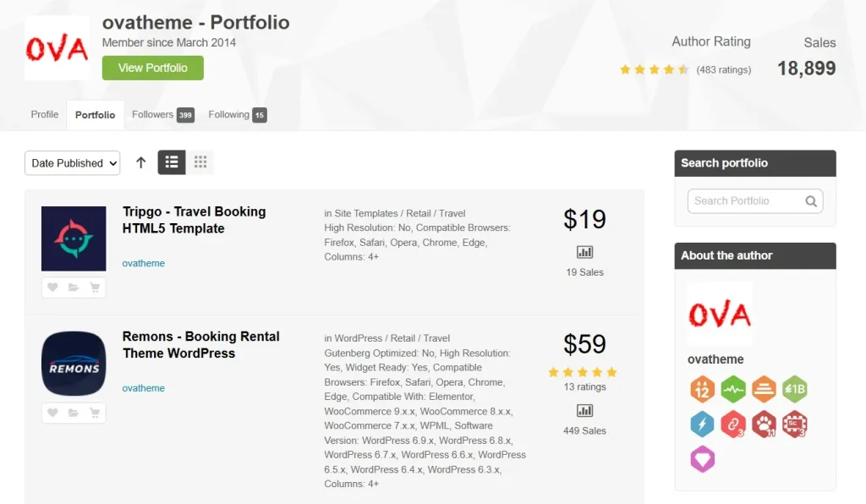This screenshot has height=504, width=866.
Task: Add Tripgo template to a collection
Action: click(74, 287)
